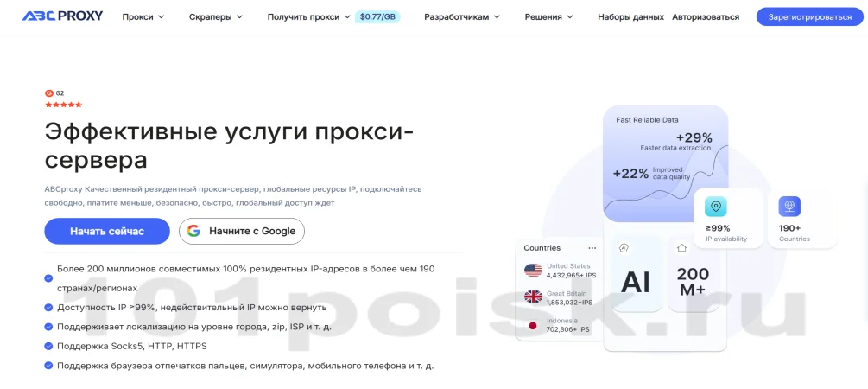Click the Countries card title
This screenshot has width=868, height=389.
542,248
